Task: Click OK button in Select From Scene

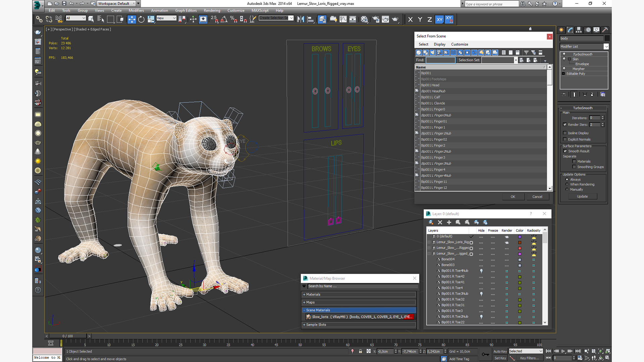Action: tap(513, 197)
